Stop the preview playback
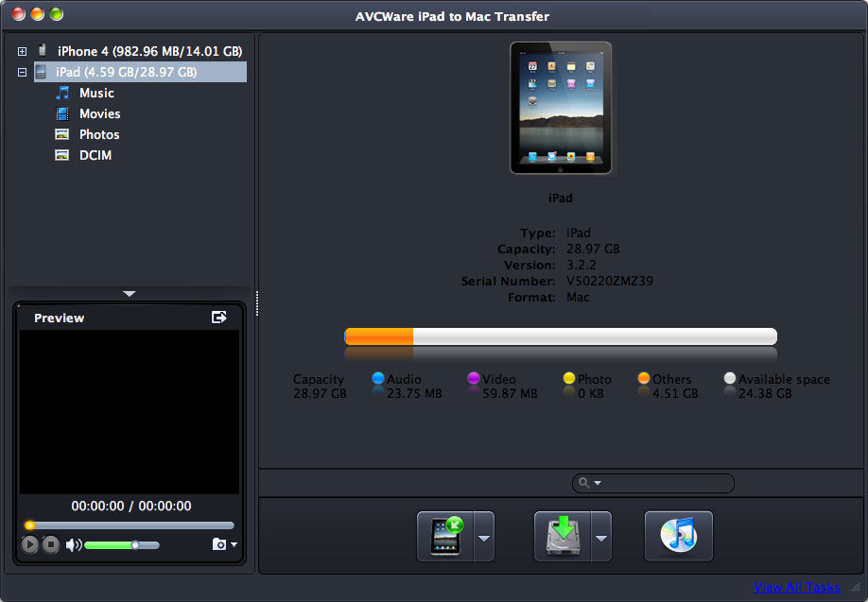This screenshot has height=602, width=868. [51, 544]
